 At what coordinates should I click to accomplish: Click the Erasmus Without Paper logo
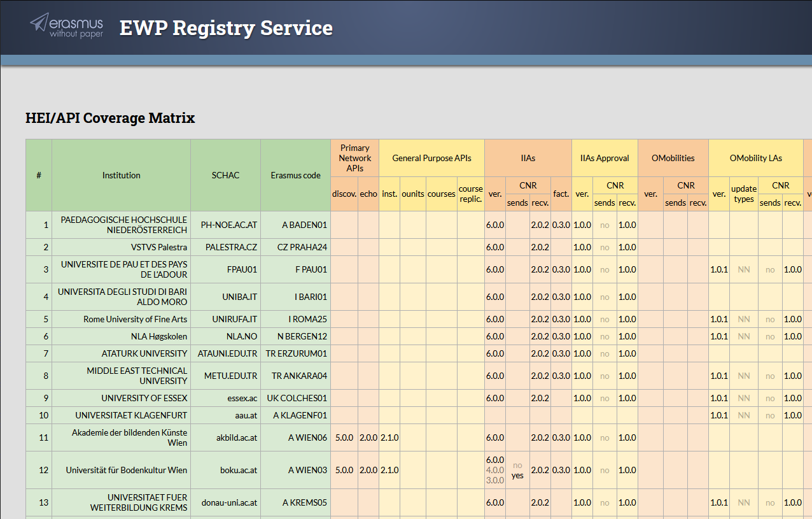coord(66,25)
